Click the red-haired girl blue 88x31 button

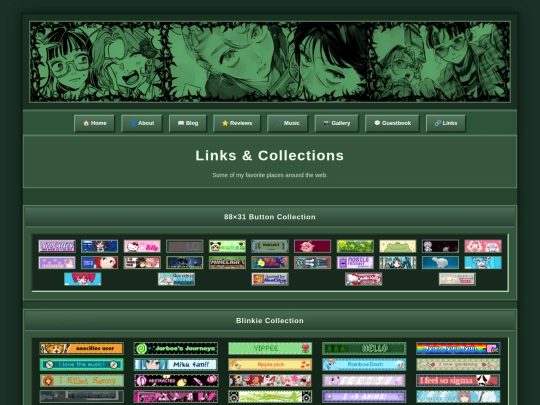(100, 262)
